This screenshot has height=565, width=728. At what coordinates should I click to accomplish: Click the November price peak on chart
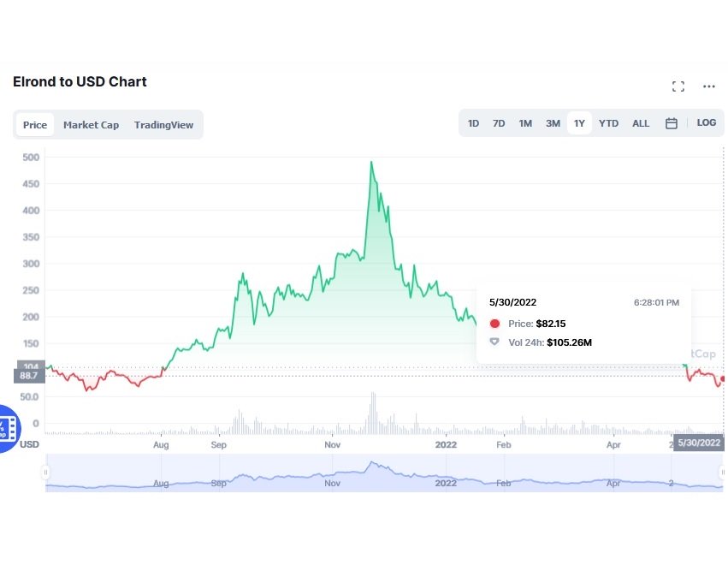coord(371,162)
